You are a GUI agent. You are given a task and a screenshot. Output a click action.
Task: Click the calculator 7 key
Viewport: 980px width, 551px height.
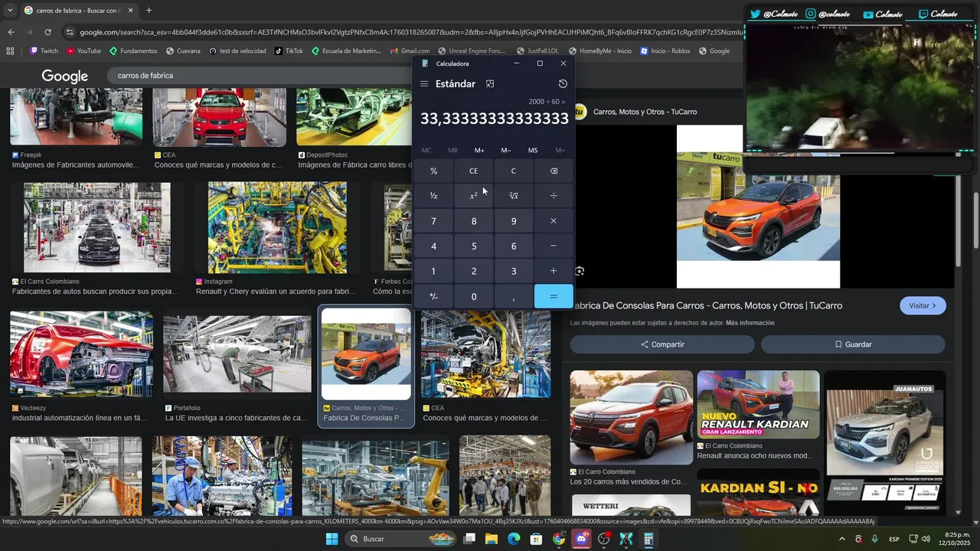click(x=433, y=221)
